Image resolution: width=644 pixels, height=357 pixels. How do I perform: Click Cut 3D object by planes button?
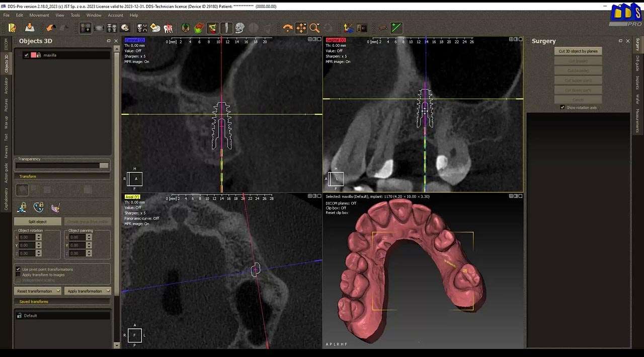pos(578,51)
